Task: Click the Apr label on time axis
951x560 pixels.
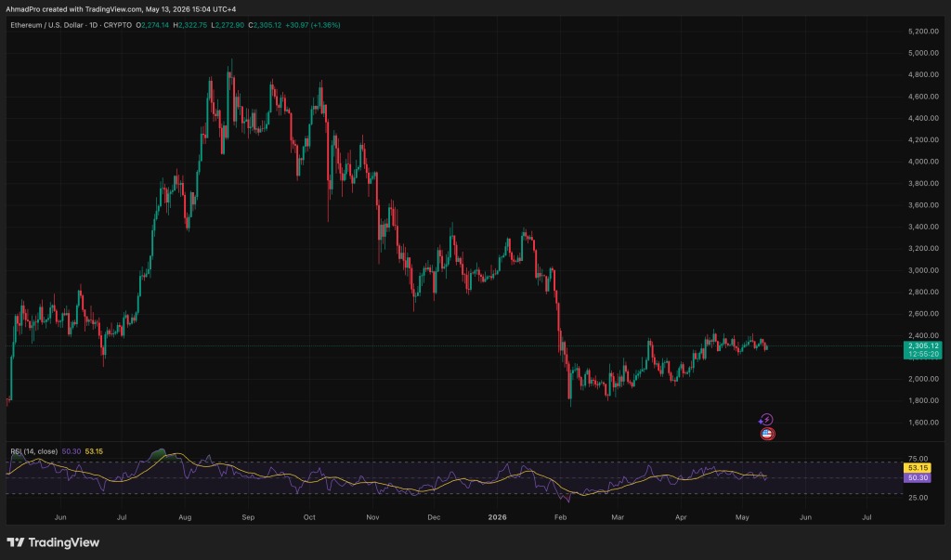Action: 681,517
